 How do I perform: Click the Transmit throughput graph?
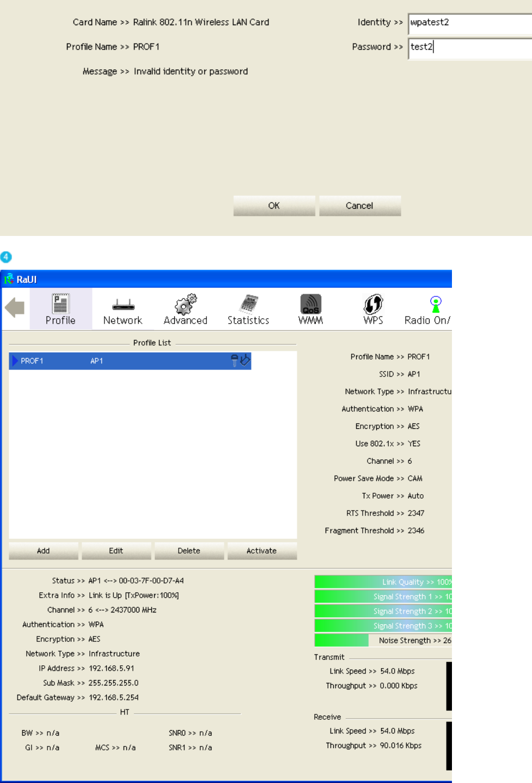pyautogui.click(x=449, y=686)
